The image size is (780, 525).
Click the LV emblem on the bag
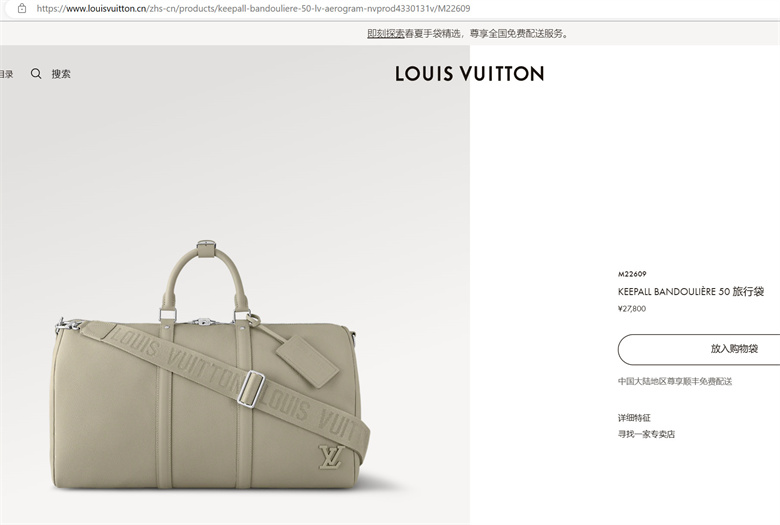[331, 457]
